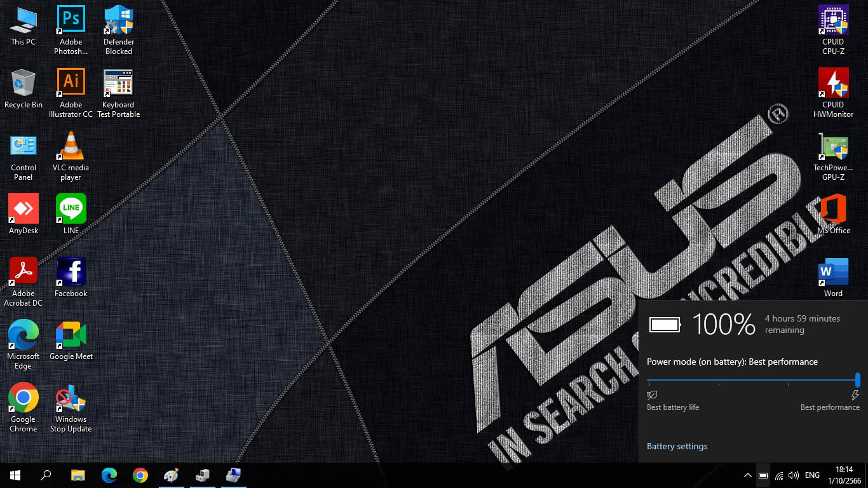The width and height of the screenshot is (868, 488).
Task: Open ENG input language indicator
Action: click(812, 475)
